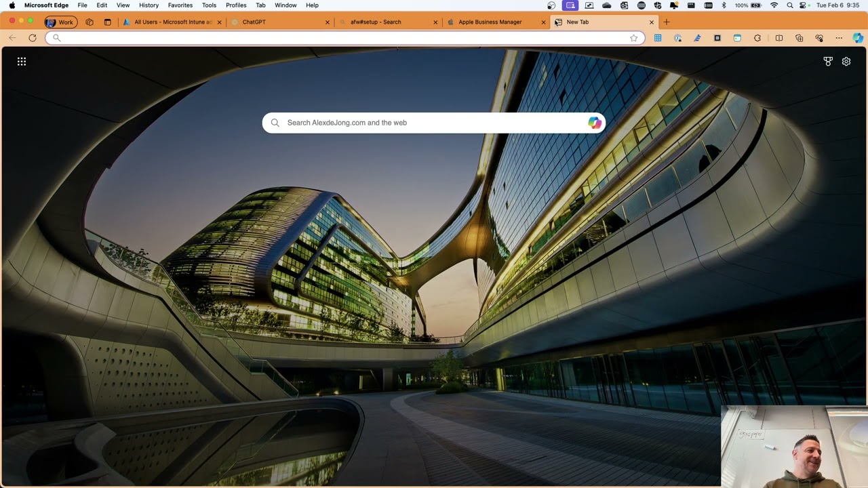Open the Extensions puzzle icon
The height and width of the screenshot is (488, 868).
pyautogui.click(x=757, y=38)
